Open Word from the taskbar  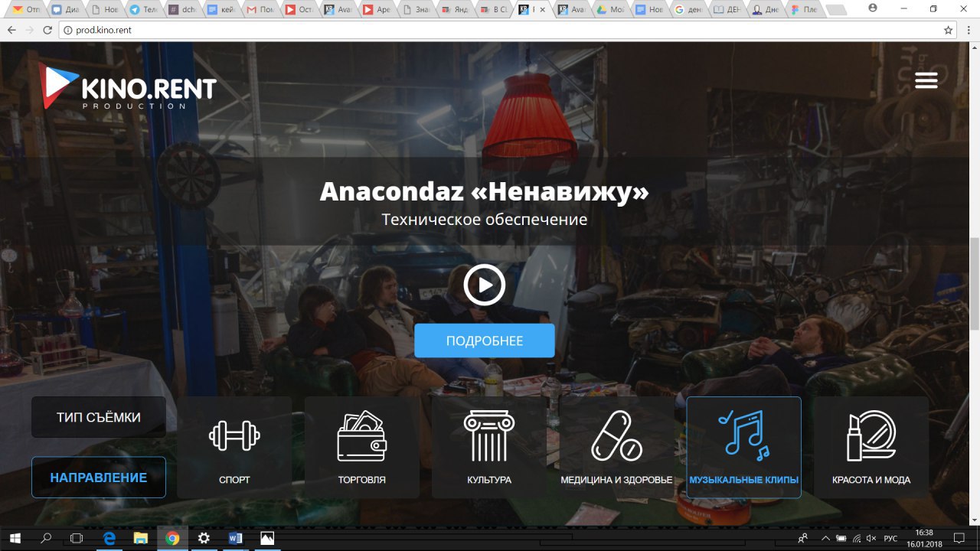(x=235, y=538)
